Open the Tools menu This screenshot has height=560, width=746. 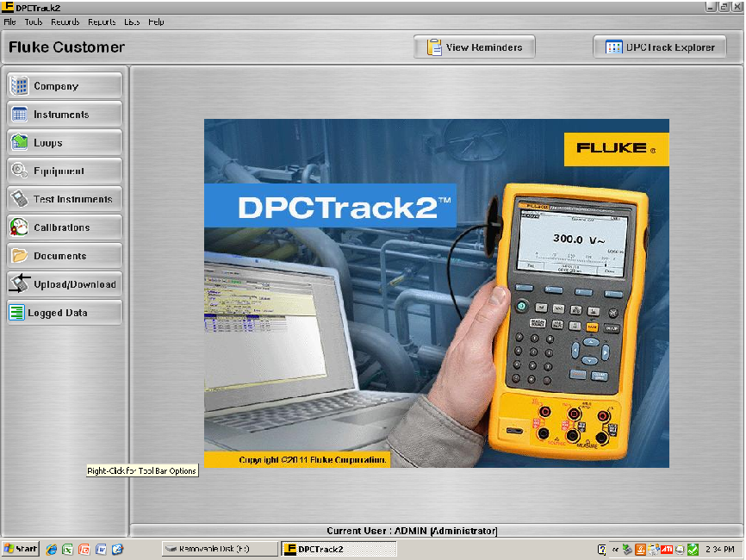point(34,22)
